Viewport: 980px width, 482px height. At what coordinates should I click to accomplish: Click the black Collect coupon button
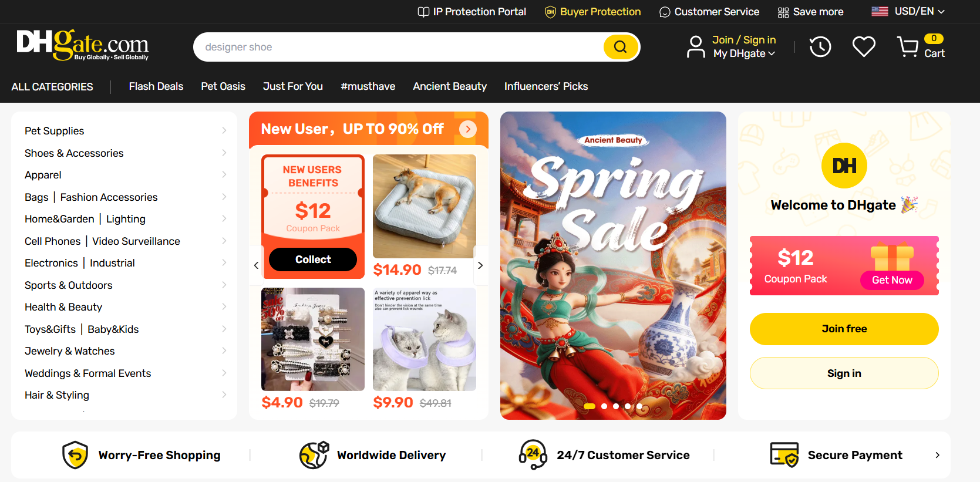click(313, 259)
